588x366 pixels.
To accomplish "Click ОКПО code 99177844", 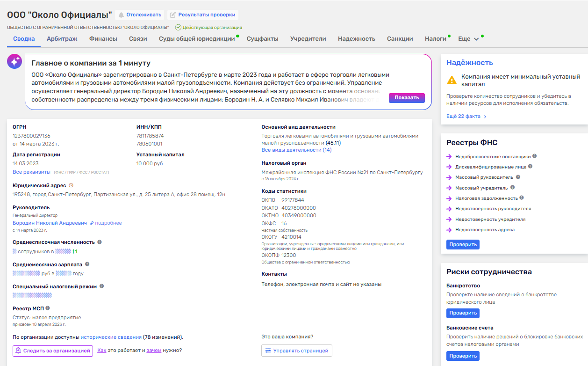I will point(293,200).
